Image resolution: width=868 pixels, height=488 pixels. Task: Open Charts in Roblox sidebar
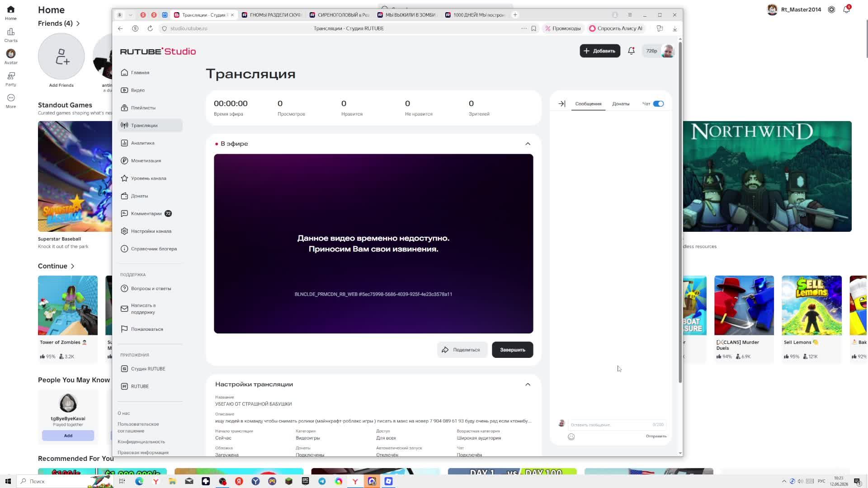coord(11,35)
